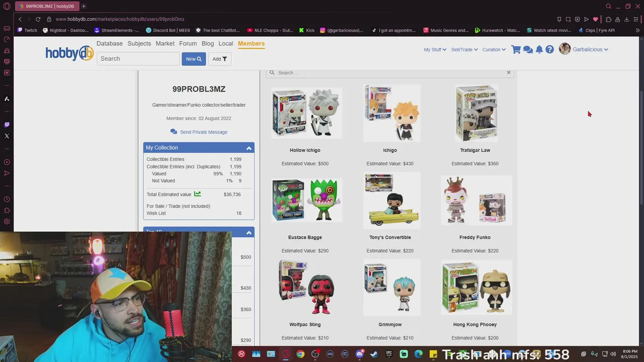Screen dimensions: 644x362
Task: Open the Nightbot Dashboard bookmark
Action: [66, 30]
